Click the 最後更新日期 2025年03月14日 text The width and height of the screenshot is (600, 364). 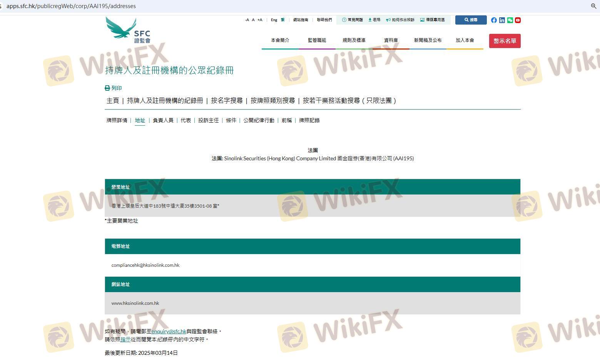(141, 353)
